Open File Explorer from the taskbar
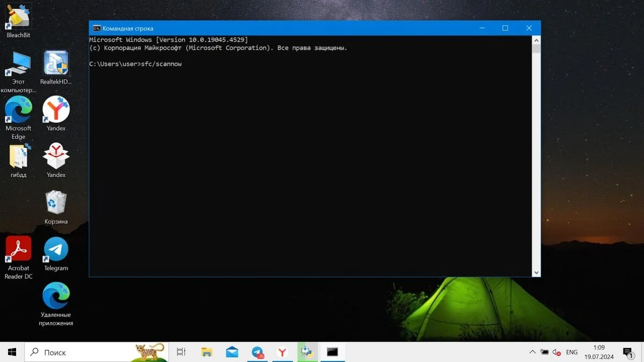Screen dimensions: 644x362 point(207,352)
